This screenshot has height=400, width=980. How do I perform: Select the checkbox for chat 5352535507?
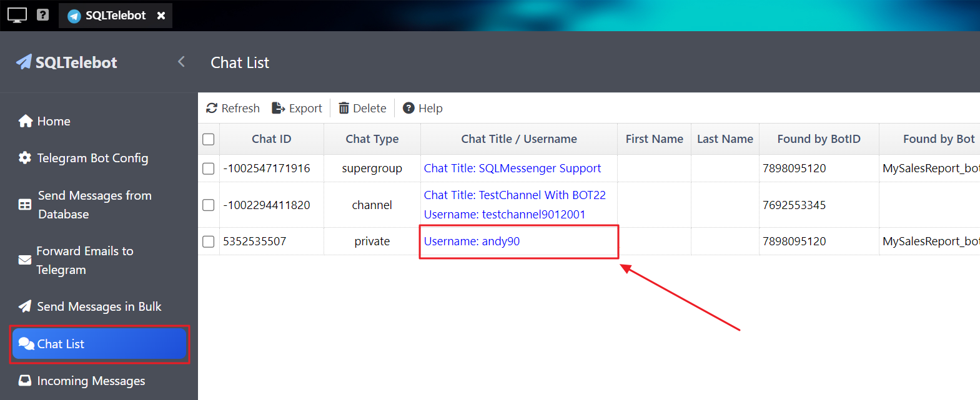coord(209,241)
